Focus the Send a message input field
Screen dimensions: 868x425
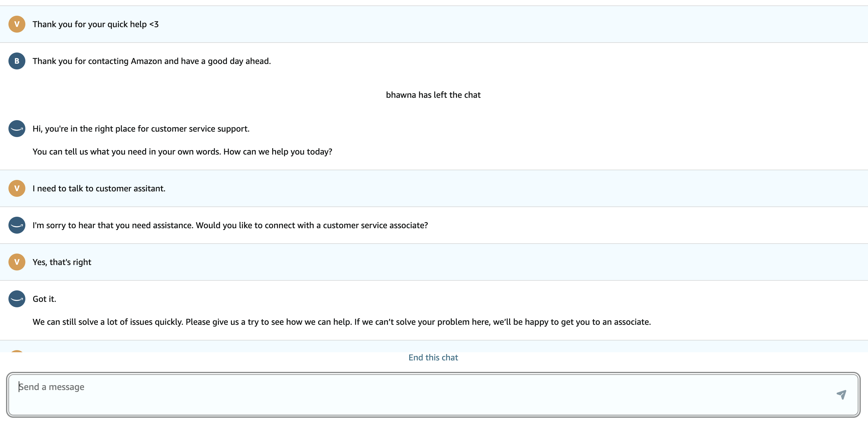404,394
